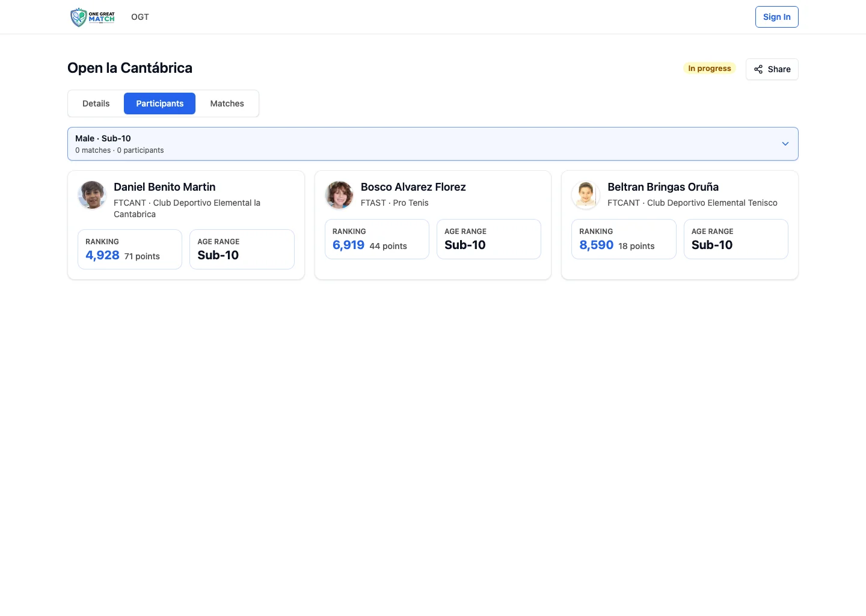Image resolution: width=866 pixels, height=616 pixels.
Task: Open Beltran Bringas Oruña's name
Action: (663, 187)
